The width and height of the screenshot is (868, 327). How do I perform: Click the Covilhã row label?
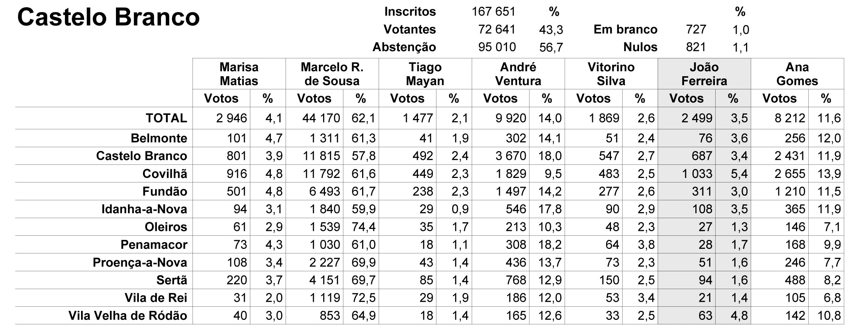click(165, 174)
